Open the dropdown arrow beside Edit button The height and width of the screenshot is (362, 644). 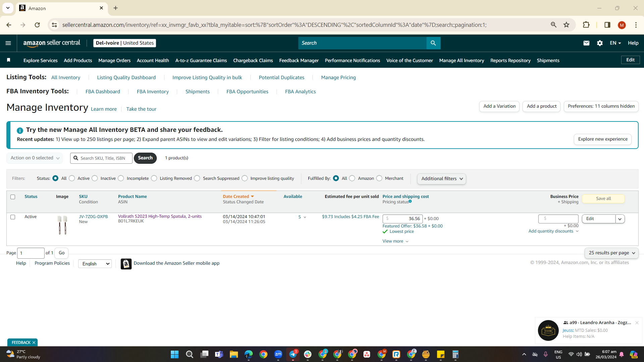point(620,219)
